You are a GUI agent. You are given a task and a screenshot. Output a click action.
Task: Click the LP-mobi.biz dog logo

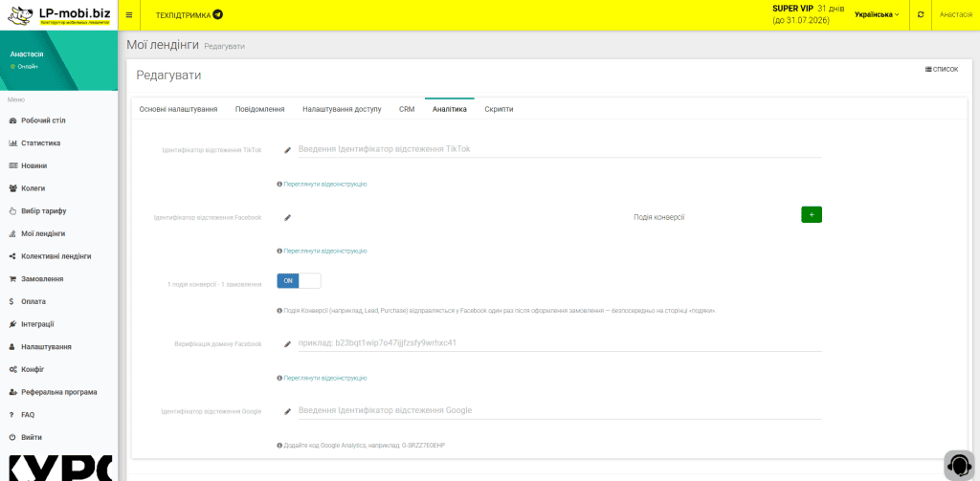(21, 13)
